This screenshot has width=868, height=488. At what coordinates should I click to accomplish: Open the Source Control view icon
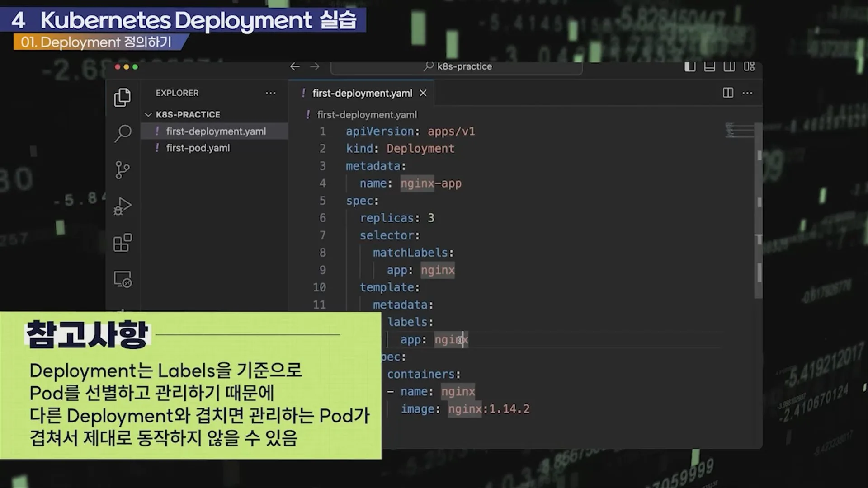(122, 170)
